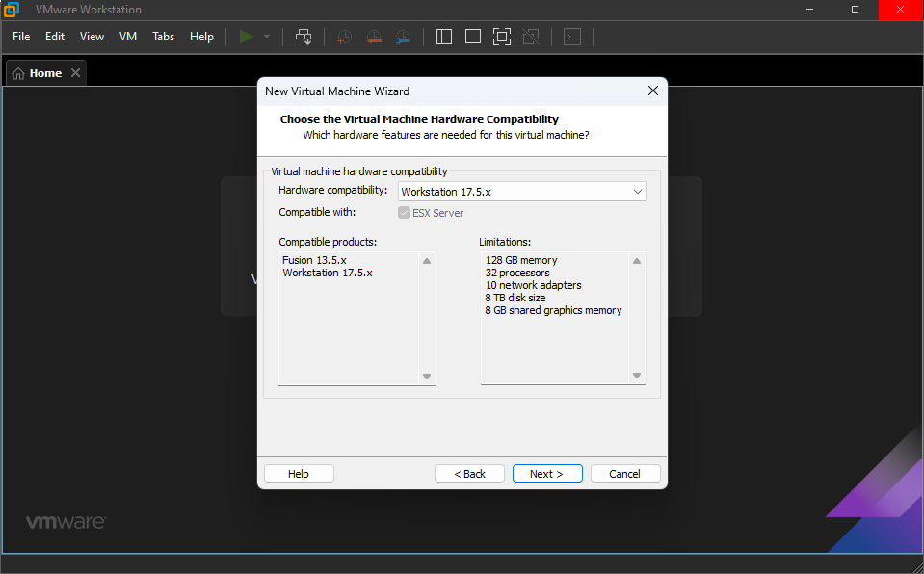
Task: Click the Home tab house icon
Action: pos(18,73)
